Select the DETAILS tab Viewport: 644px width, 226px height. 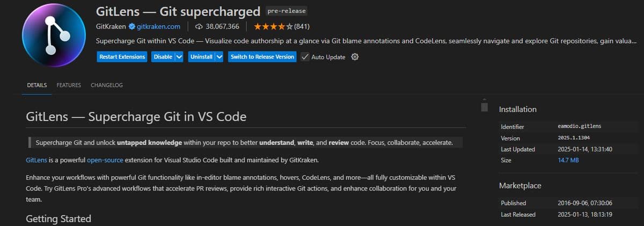pos(37,85)
